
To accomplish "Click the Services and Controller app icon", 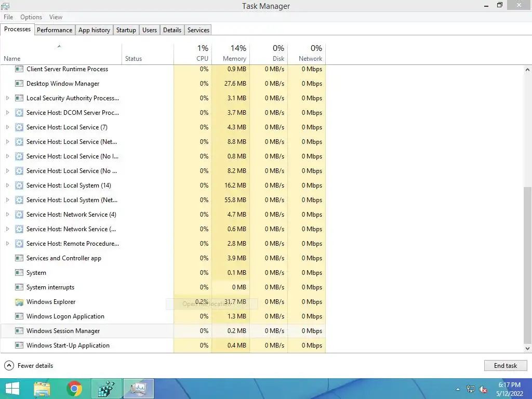I will coord(19,258).
